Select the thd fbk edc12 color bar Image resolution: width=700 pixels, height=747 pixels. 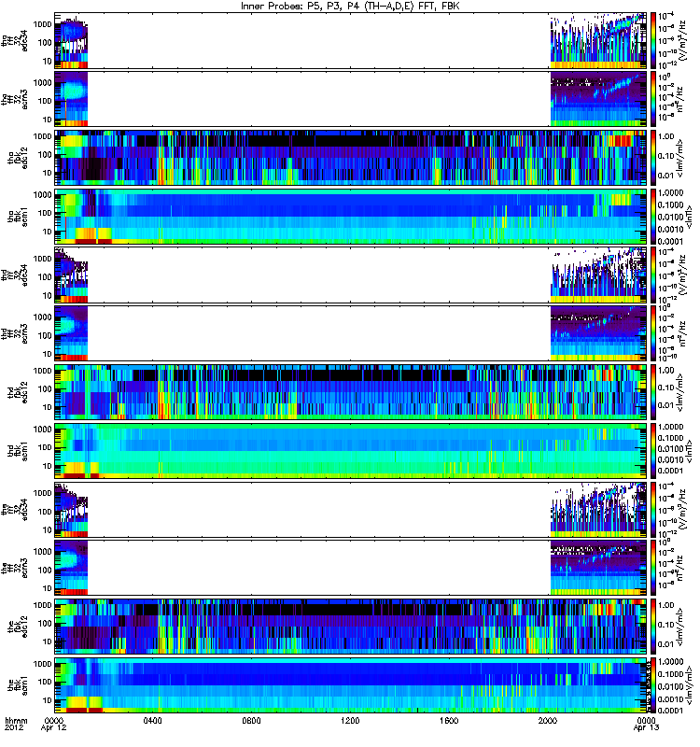(x=653, y=392)
